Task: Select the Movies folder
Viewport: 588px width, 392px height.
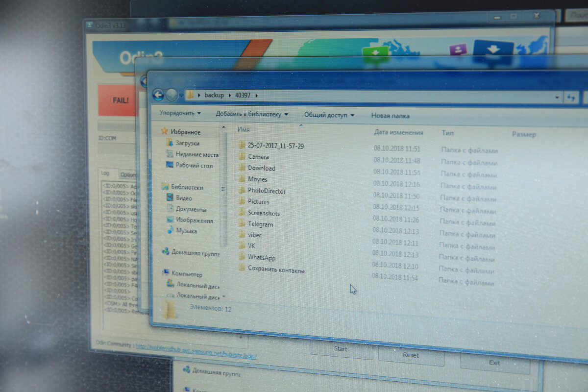Action: click(253, 179)
